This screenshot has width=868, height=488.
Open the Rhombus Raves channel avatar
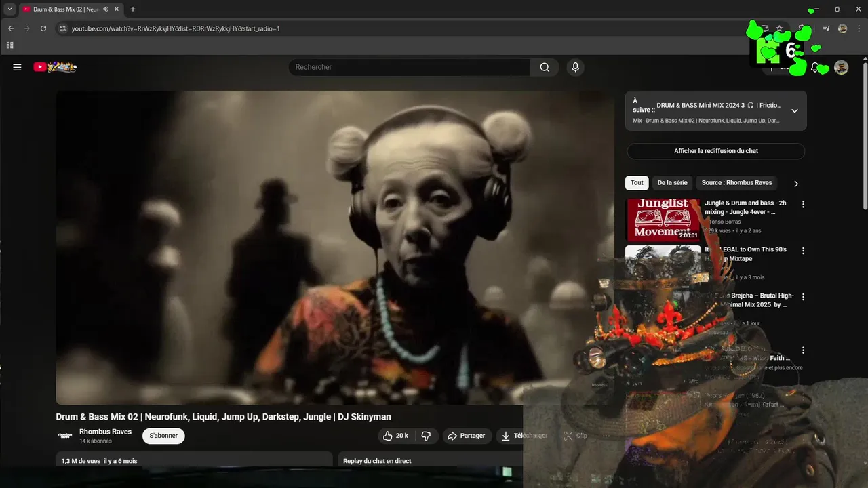coord(65,436)
